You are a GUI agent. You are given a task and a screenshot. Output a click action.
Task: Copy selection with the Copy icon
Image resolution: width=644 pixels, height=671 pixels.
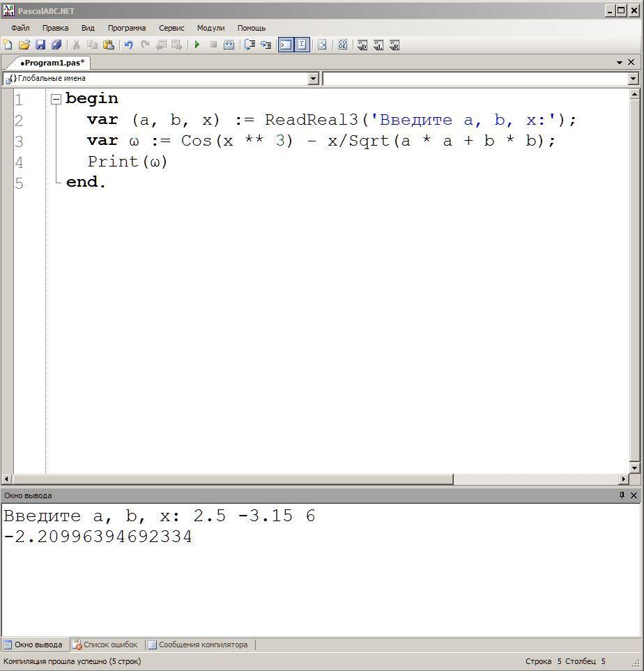92,45
